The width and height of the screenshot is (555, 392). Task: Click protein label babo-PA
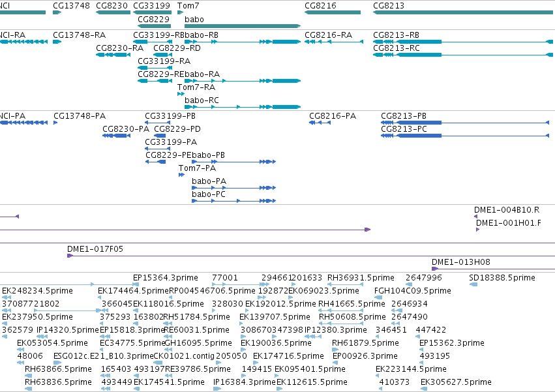[x=209, y=181]
